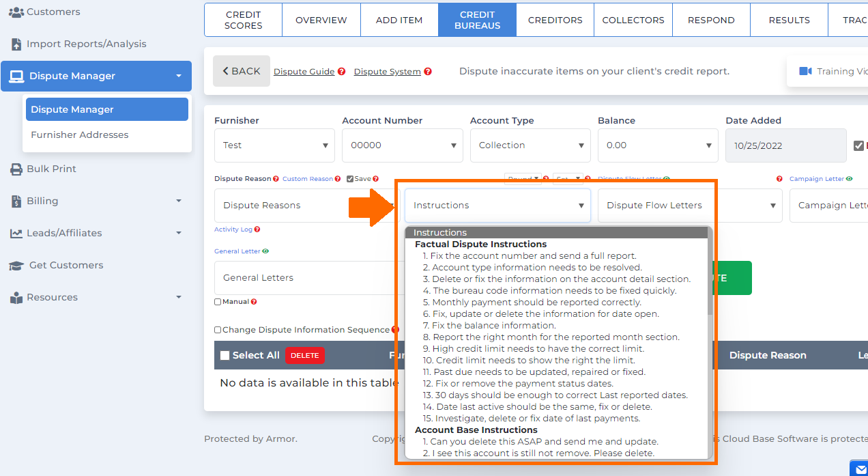Toggle checkbox right of Date Added field
The width and height of the screenshot is (868, 476).
[x=858, y=145]
